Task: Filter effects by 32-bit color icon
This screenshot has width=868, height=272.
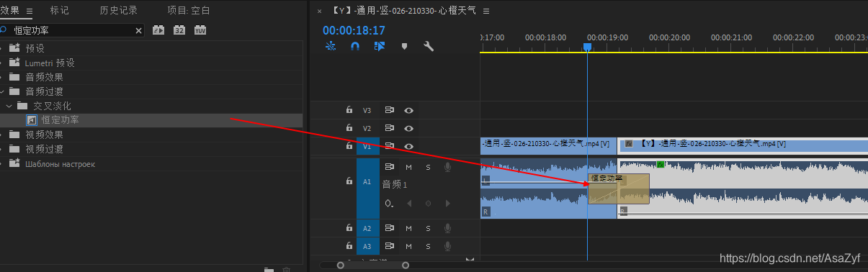Action: (x=179, y=31)
